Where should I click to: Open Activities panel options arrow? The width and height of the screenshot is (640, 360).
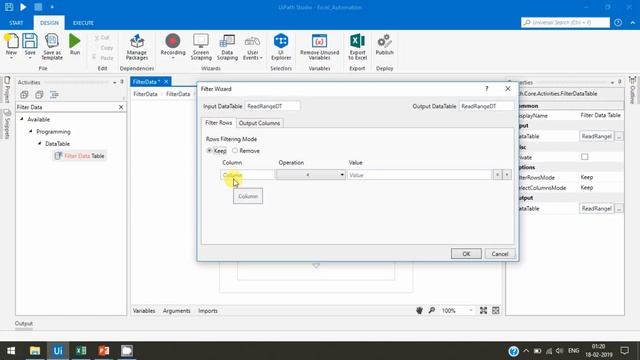(114, 82)
